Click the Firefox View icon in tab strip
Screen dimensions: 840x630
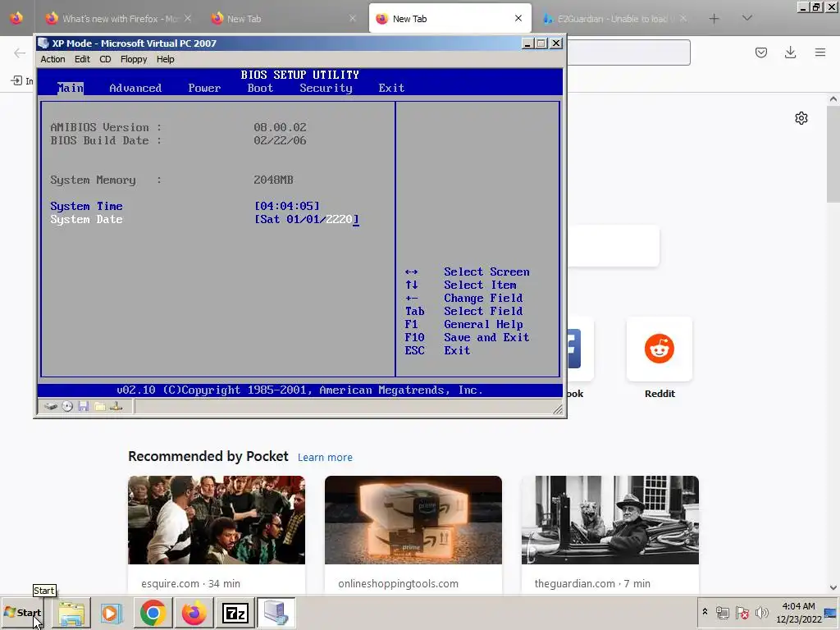(16, 18)
